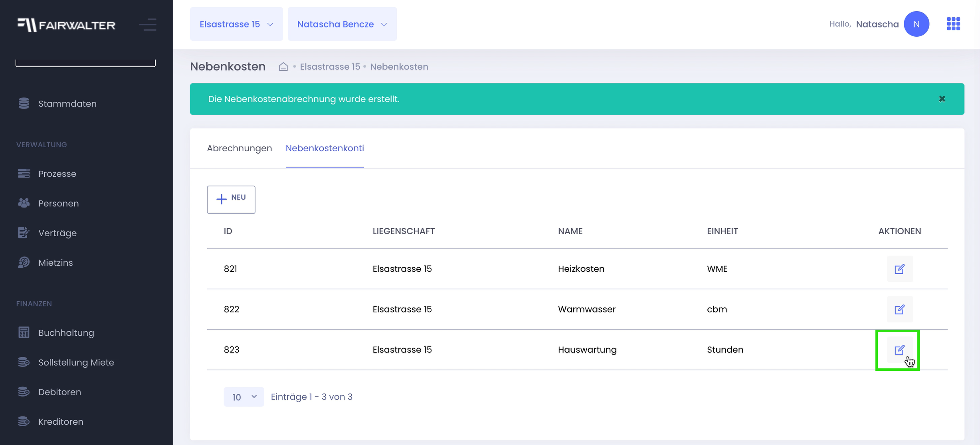Viewport: 980px width, 445px height.
Task: Expand the Elsastrasse 15 property dropdown
Action: pos(236,24)
